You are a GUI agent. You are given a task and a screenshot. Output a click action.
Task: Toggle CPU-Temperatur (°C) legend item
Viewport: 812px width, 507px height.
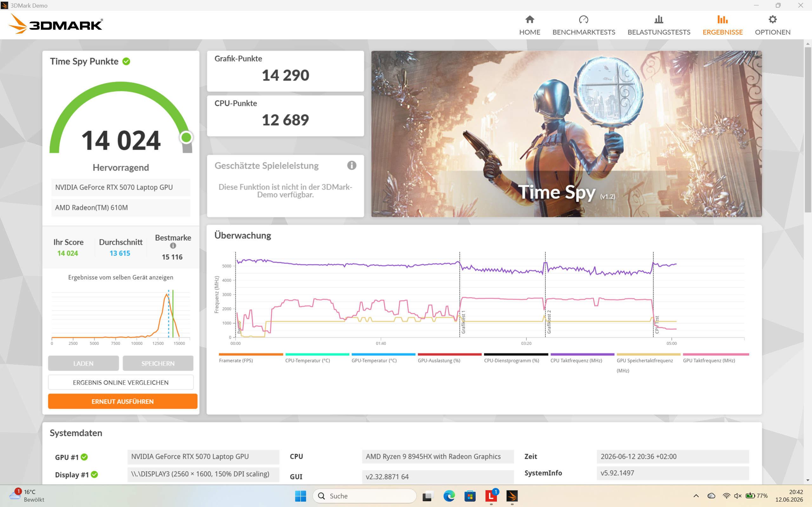[x=317, y=359]
